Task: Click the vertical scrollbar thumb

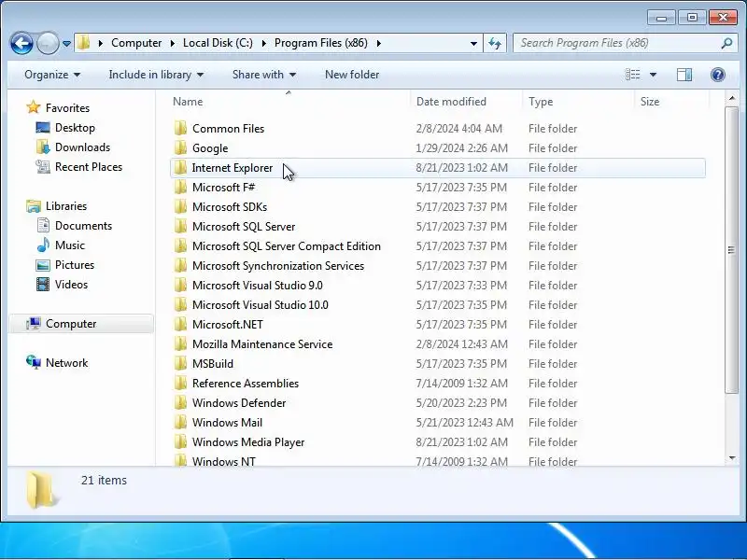Action: pyautogui.click(x=732, y=250)
